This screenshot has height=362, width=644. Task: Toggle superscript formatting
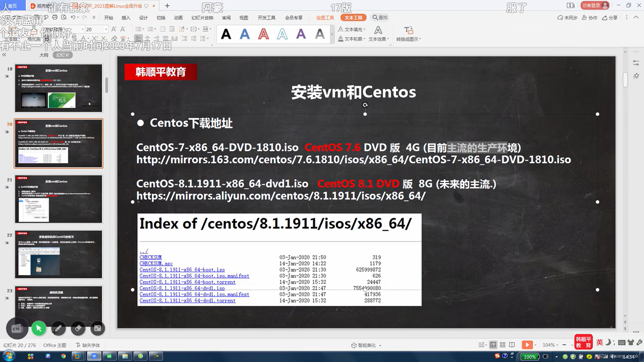point(95,39)
